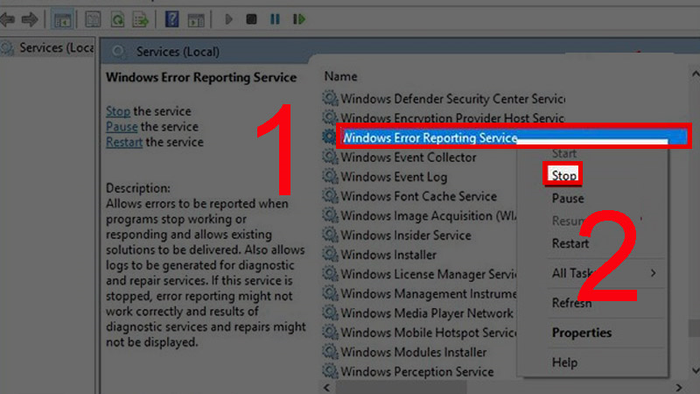Toggle the show/hide console tree icon

click(x=62, y=20)
